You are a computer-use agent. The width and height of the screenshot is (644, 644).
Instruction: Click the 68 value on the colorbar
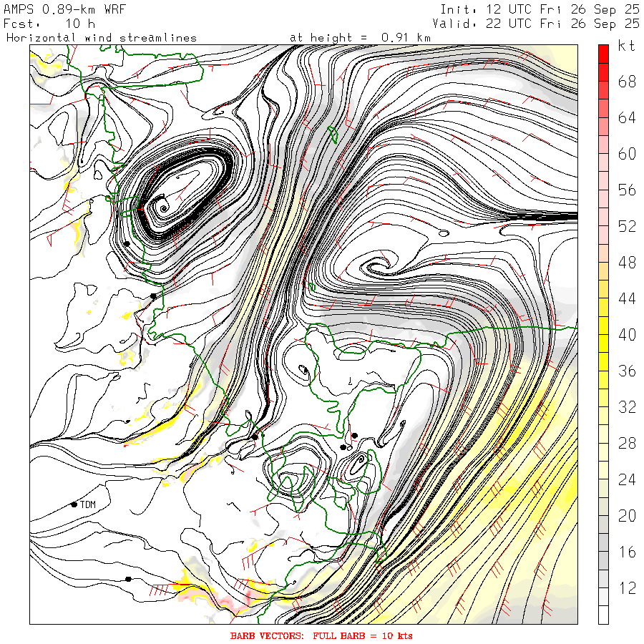click(627, 82)
